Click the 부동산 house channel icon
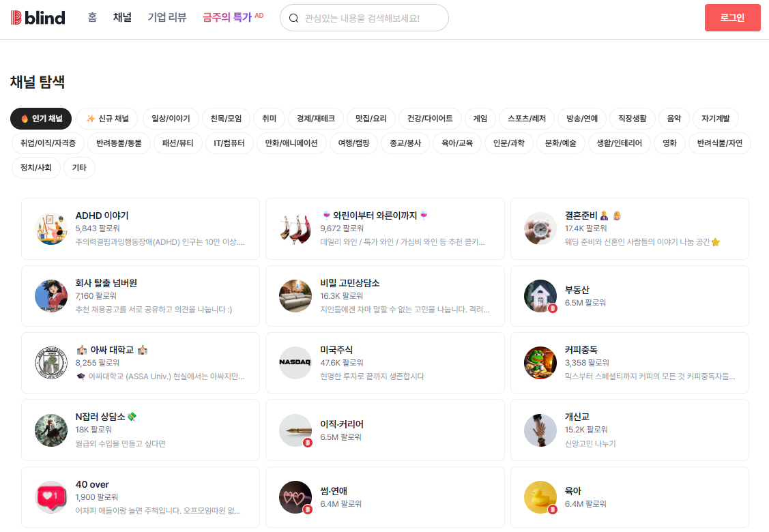 (x=540, y=296)
